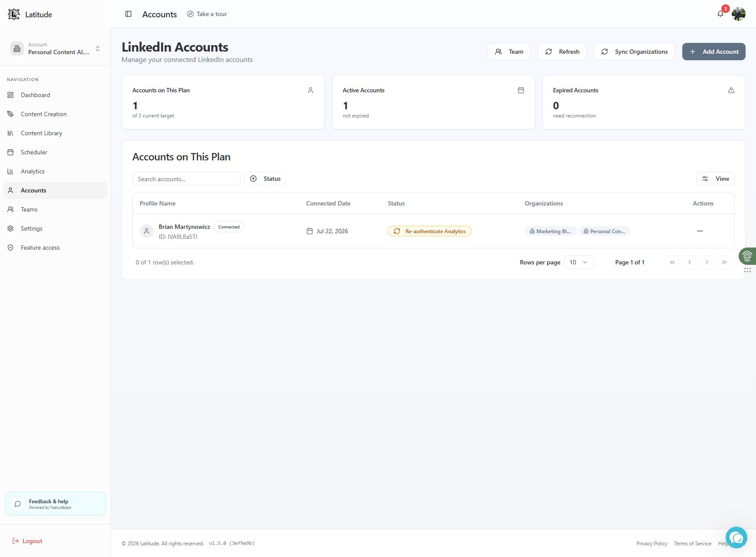This screenshot has height=557, width=756.
Task: Open Content Library page
Action: pyautogui.click(x=56, y=133)
